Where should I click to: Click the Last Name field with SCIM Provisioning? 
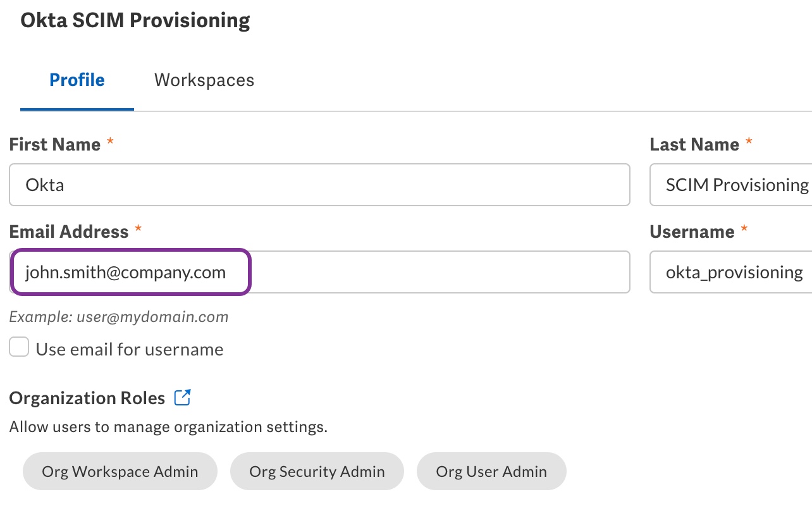731,185
